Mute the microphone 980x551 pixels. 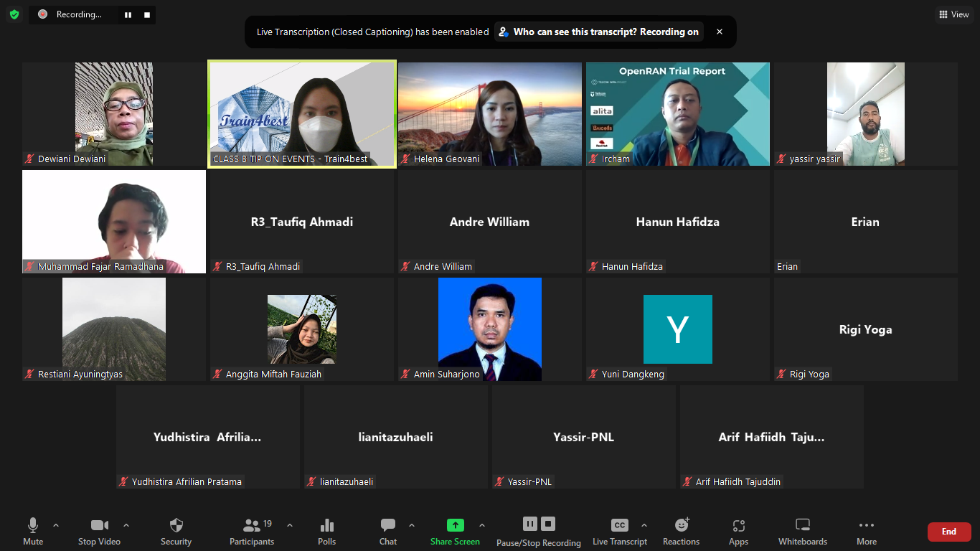pyautogui.click(x=33, y=532)
